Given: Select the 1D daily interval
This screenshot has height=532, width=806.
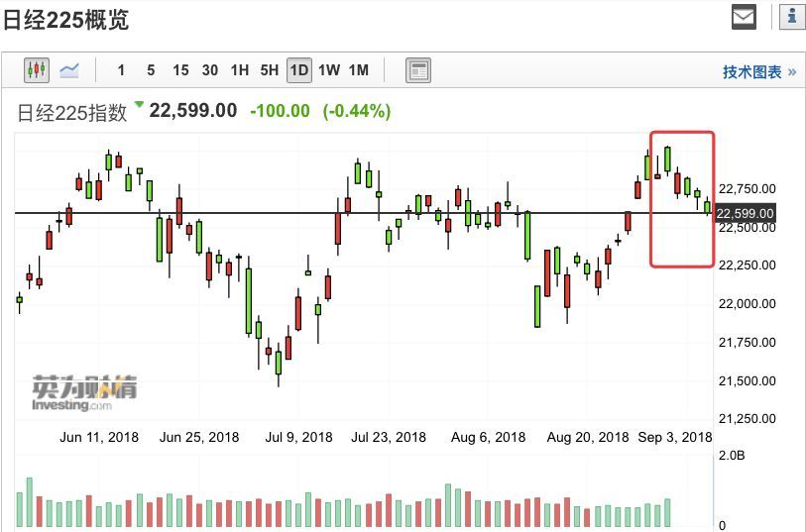Looking at the screenshot, I should tap(299, 70).
